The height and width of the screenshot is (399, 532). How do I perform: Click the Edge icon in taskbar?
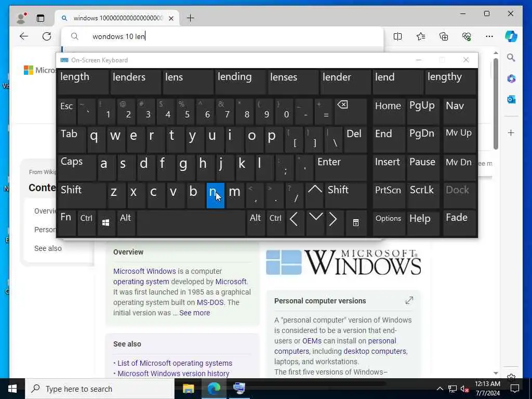[214, 389]
